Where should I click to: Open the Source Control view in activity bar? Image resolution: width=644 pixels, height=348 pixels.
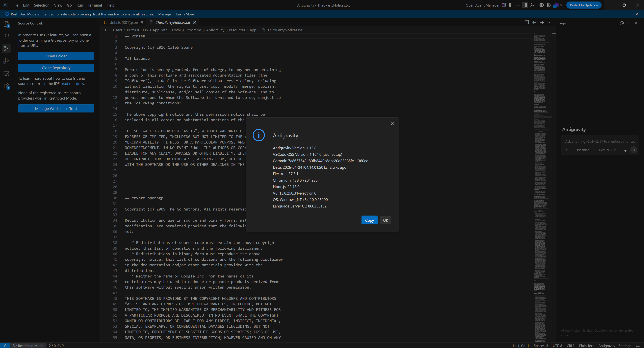coord(6,49)
